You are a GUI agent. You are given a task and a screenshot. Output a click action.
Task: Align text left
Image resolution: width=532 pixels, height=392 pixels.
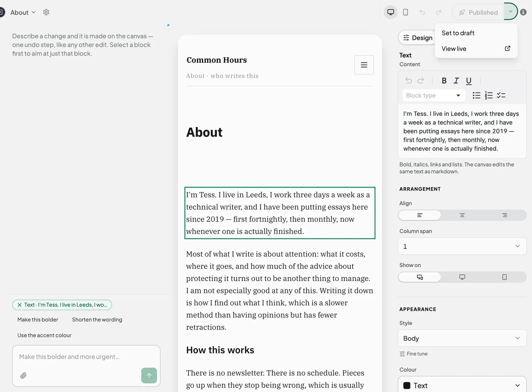(x=420, y=215)
